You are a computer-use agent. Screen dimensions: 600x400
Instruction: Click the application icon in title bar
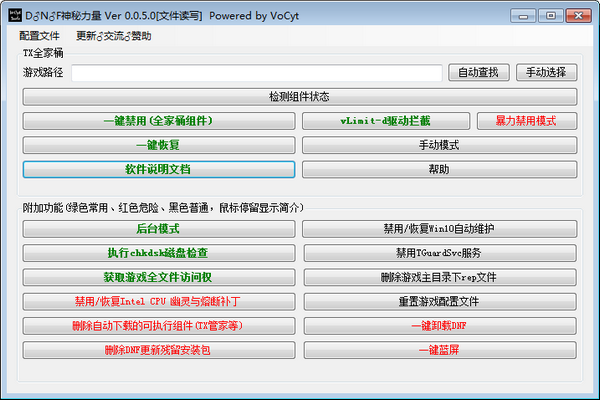click(x=15, y=16)
